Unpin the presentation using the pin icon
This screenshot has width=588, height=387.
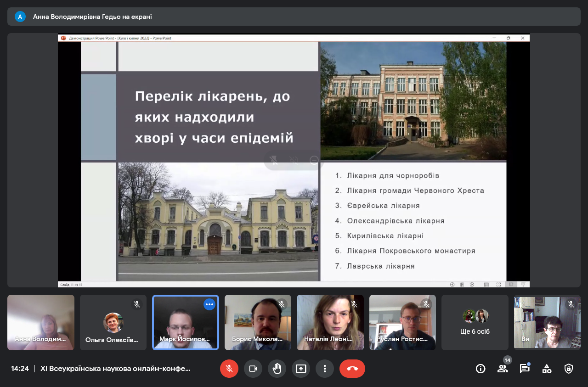[x=274, y=160]
